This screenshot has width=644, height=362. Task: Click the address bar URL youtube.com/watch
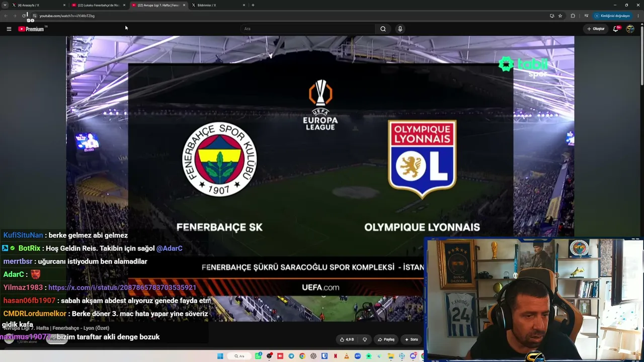pyautogui.click(x=67, y=16)
